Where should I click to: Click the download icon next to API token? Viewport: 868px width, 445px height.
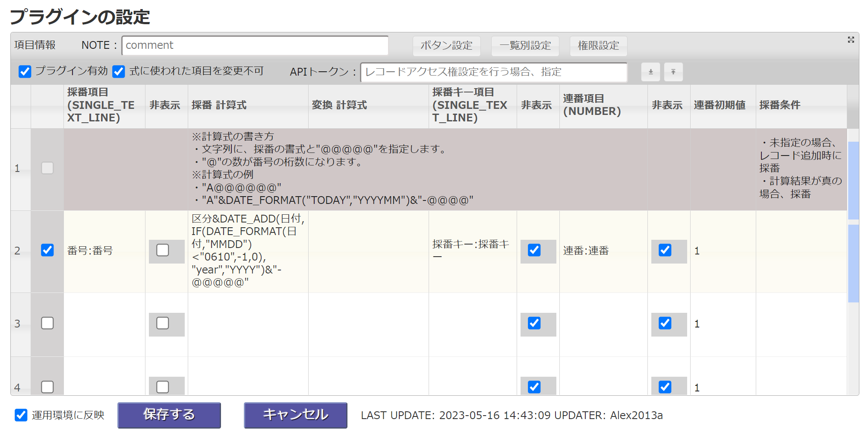coord(650,72)
